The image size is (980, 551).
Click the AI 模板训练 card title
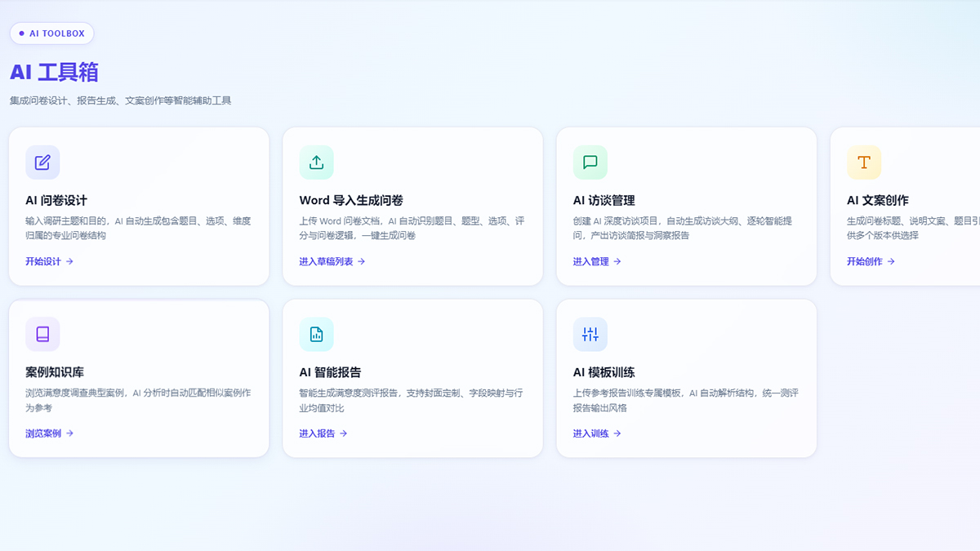604,372
